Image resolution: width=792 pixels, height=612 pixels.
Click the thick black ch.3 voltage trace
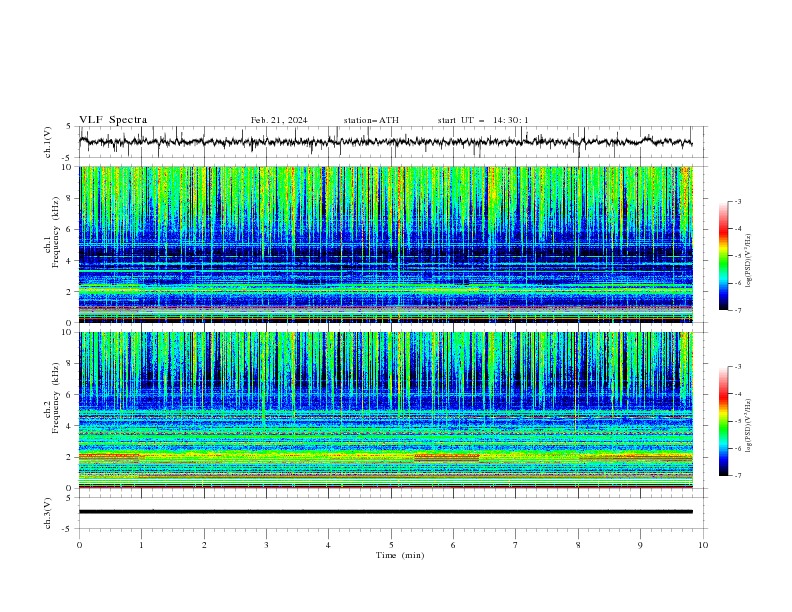click(x=385, y=512)
